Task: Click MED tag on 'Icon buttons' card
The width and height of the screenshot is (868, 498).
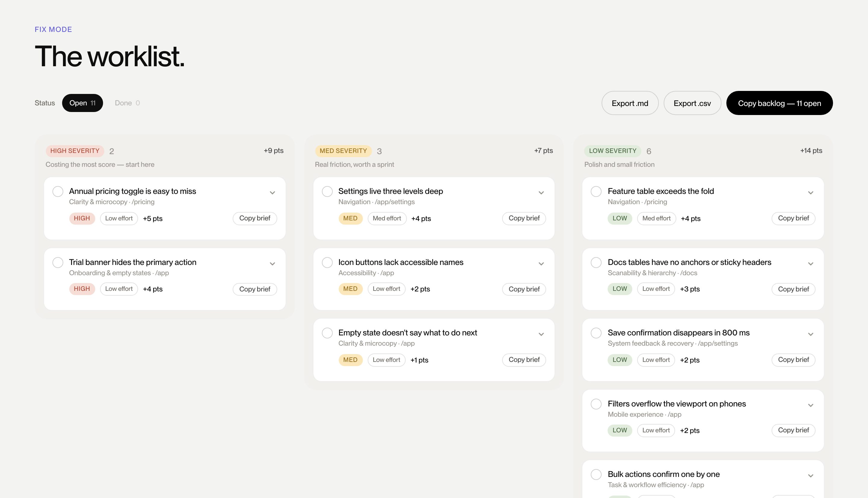Action: coord(350,289)
